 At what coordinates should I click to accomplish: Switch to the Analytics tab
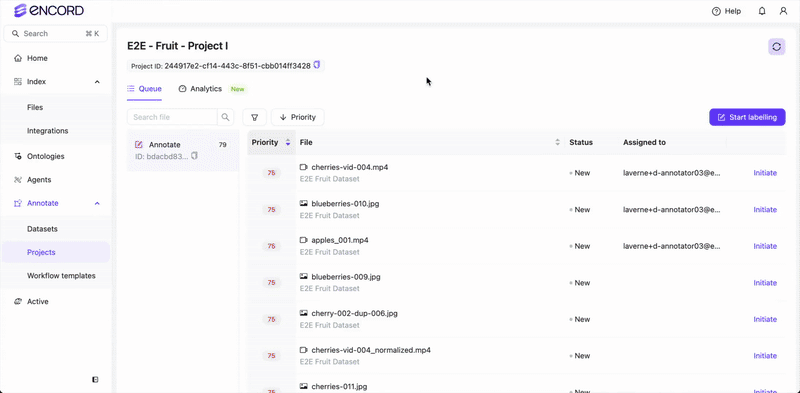(200, 89)
